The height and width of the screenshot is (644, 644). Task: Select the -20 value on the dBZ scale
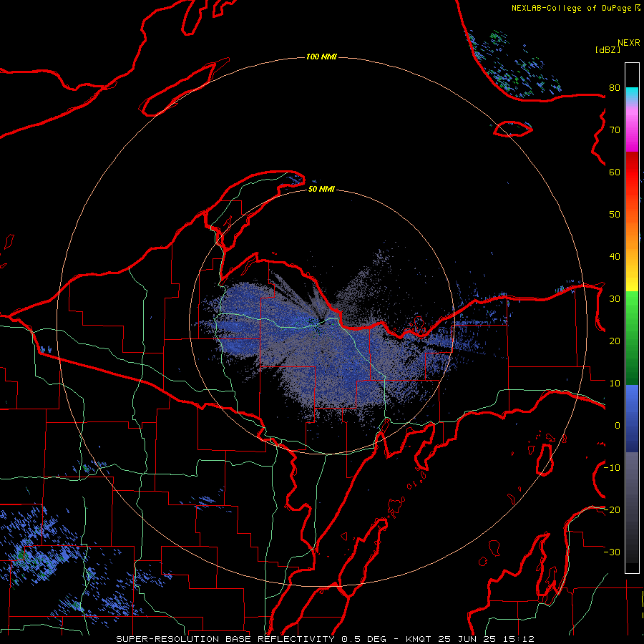tap(612, 509)
